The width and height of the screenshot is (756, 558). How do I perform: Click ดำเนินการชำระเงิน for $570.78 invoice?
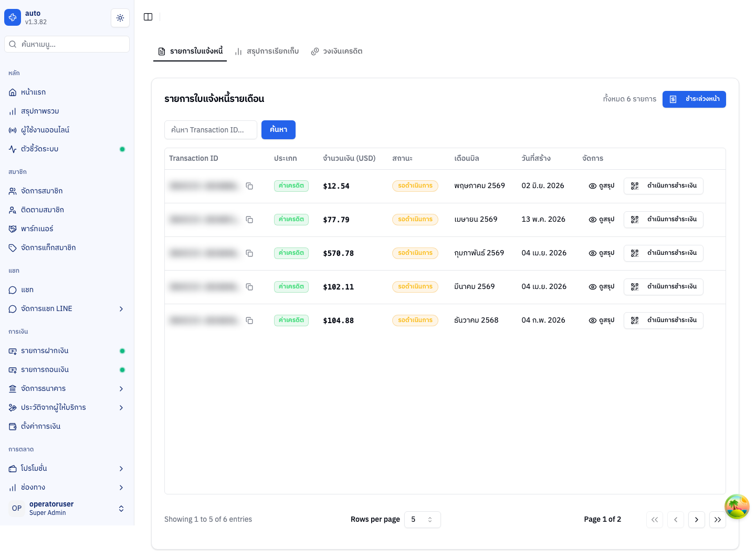(664, 253)
